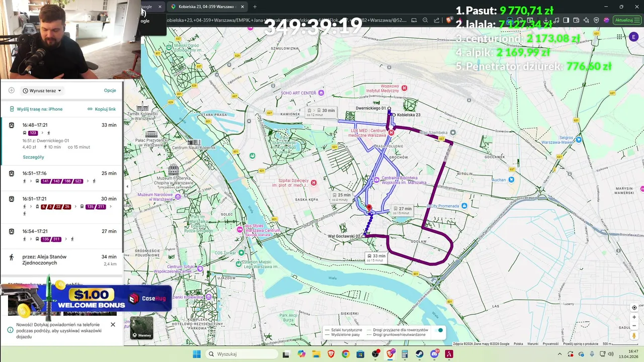Click the "Auchan" shop marker on the map
The width and height of the screenshot is (644, 362).
point(511,179)
